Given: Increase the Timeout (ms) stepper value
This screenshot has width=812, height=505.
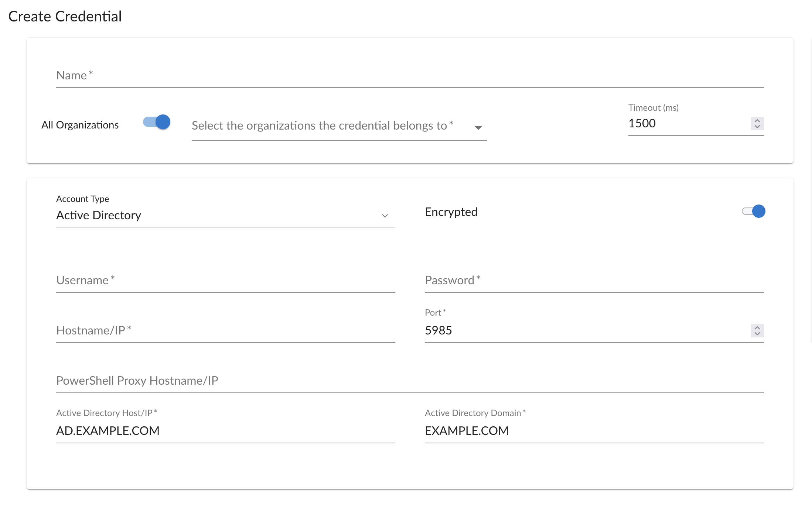Looking at the screenshot, I should coord(757,121).
